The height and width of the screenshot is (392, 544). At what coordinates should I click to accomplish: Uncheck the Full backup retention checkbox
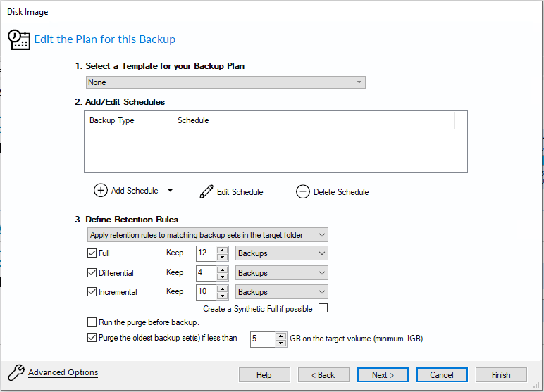click(x=92, y=253)
